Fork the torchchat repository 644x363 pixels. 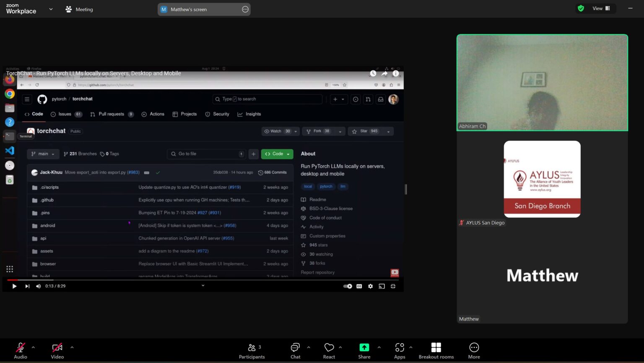pyautogui.click(x=318, y=131)
